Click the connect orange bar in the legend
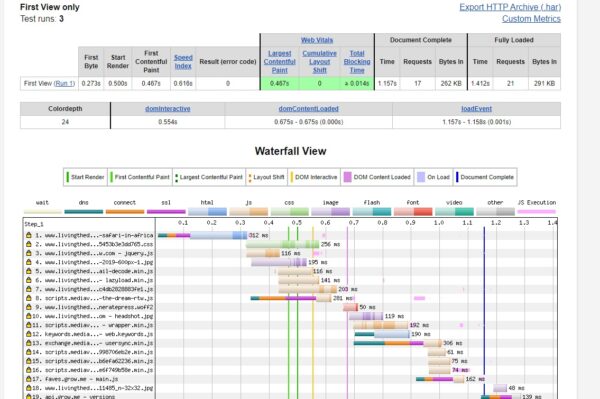The height and width of the screenshot is (399, 600). tap(125, 212)
